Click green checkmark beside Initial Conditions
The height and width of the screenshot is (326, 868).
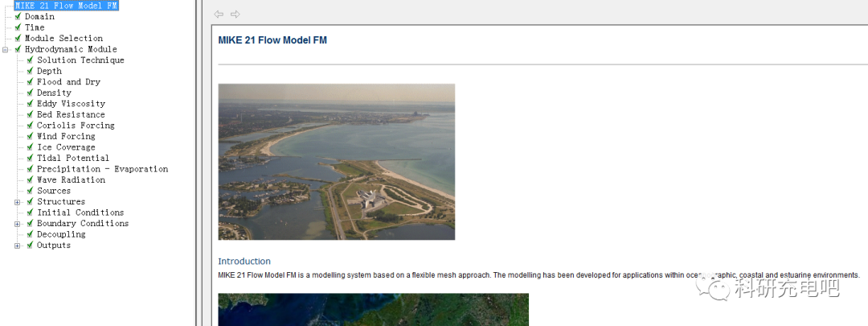30,213
